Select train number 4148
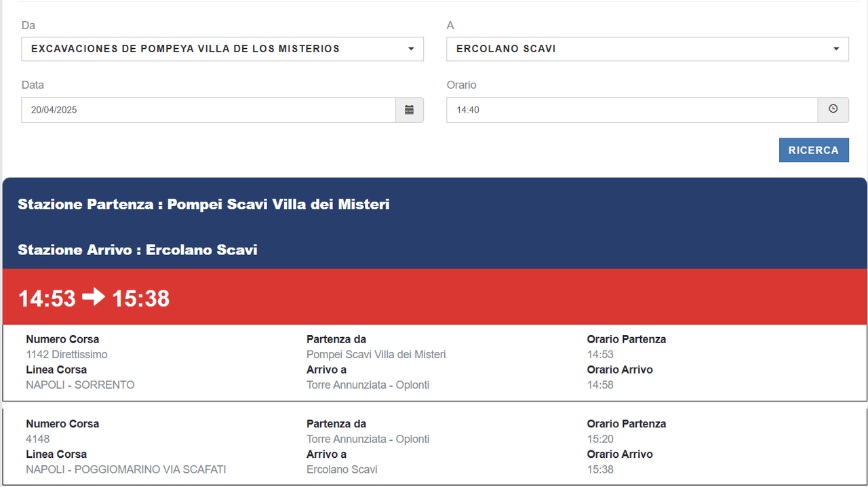The width and height of the screenshot is (868, 487). 38,439
